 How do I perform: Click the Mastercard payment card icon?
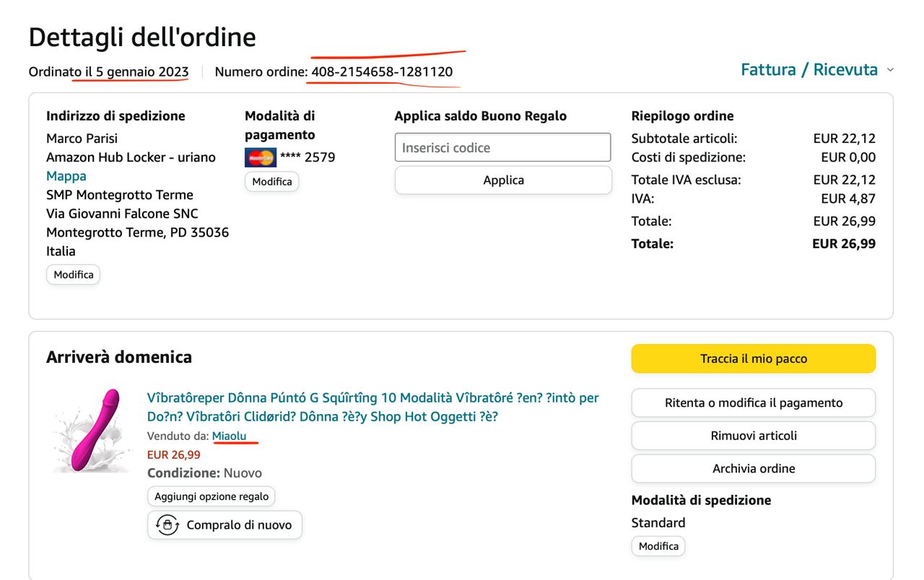[x=260, y=157]
